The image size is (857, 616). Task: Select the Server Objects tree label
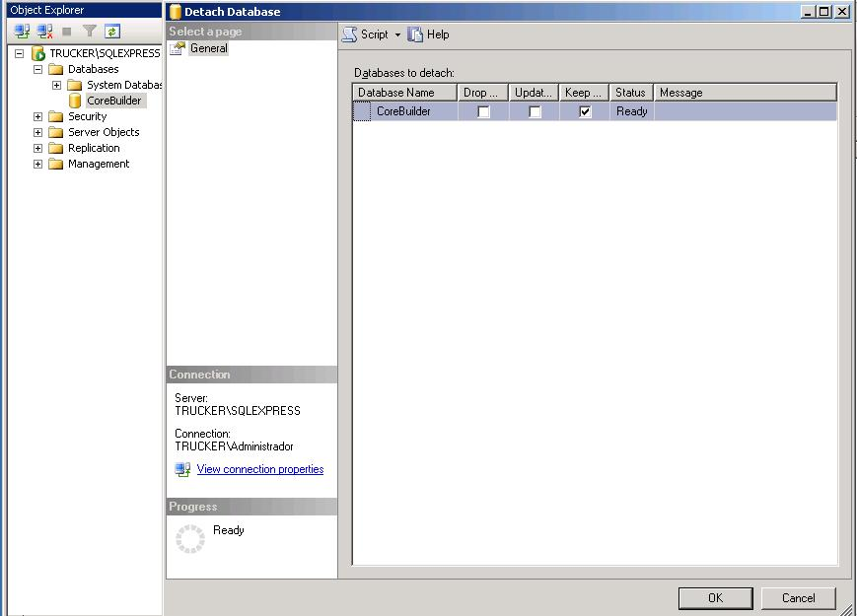pos(104,133)
